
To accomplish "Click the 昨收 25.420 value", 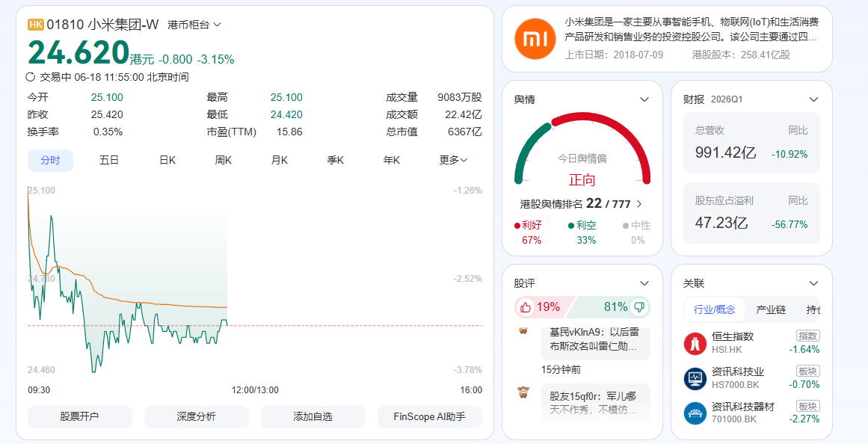I will tap(107, 114).
